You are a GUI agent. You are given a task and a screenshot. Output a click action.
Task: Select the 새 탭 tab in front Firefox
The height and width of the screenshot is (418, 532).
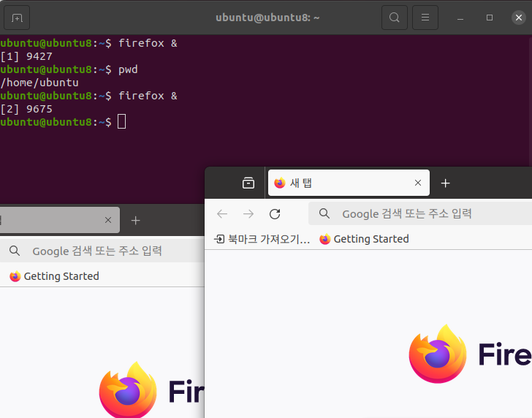(349, 183)
